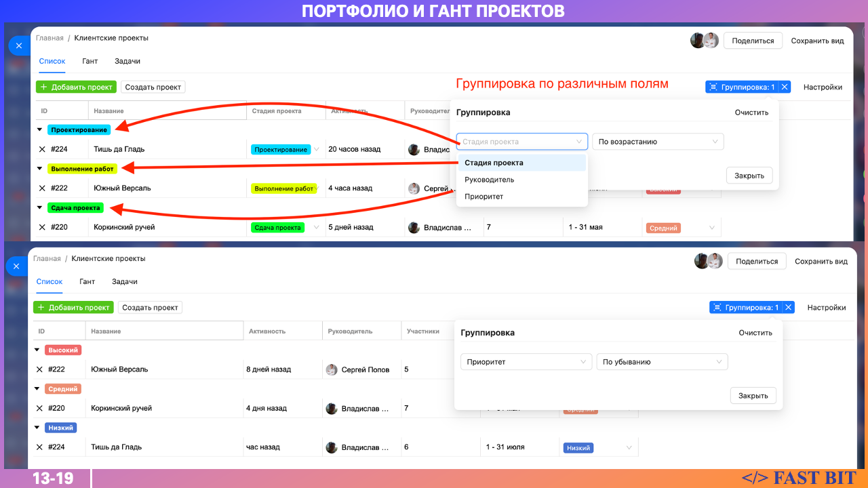This screenshot has width=868, height=488.
Task: Remove project #220 in the priority-grouped list
Action: [x=39, y=409]
